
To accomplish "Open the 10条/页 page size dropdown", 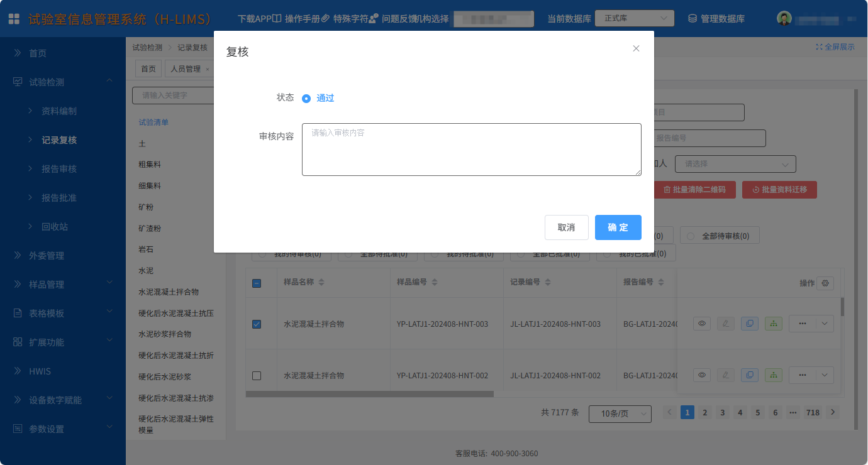I will pos(620,413).
